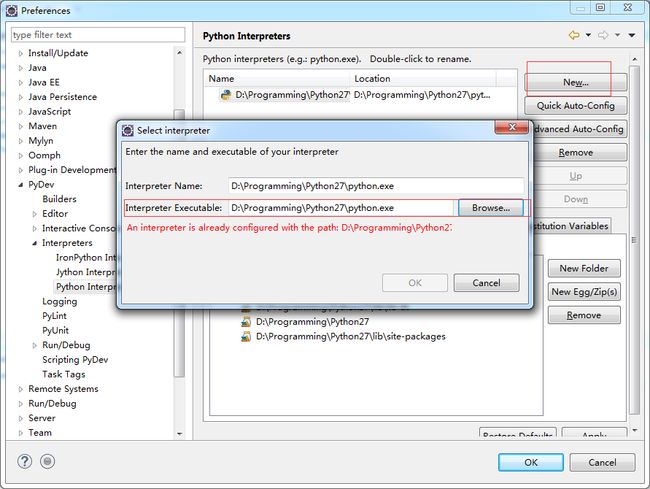
Task: Click the Remove interpreter button
Action: (x=579, y=153)
